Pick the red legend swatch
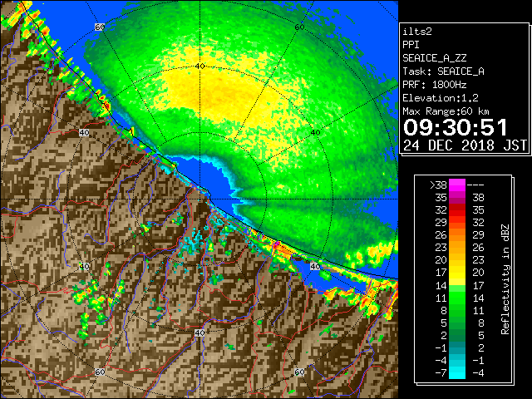 click(x=457, y=210)
